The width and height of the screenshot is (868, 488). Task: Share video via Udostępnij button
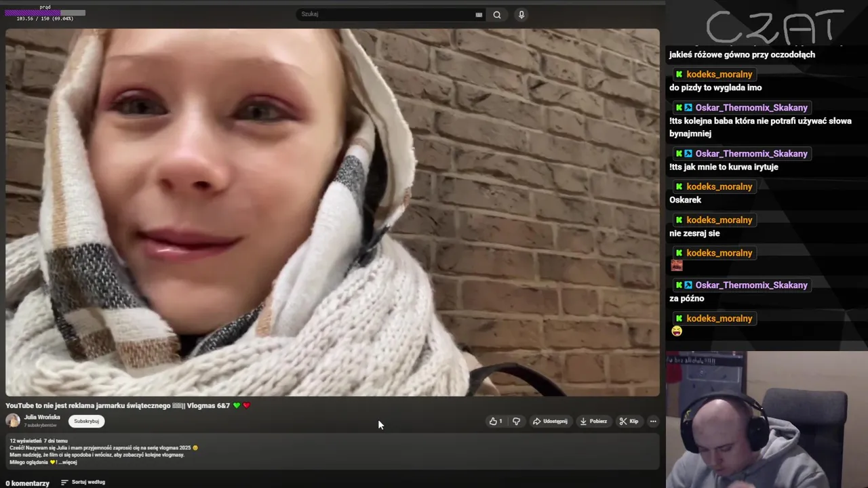550,422
